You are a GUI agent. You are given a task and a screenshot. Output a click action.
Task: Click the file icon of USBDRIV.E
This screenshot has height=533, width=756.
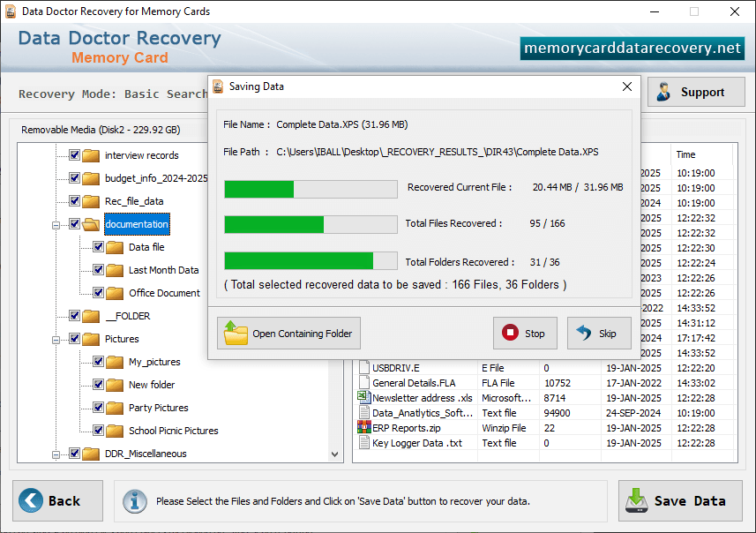click(x=364, y=368)
